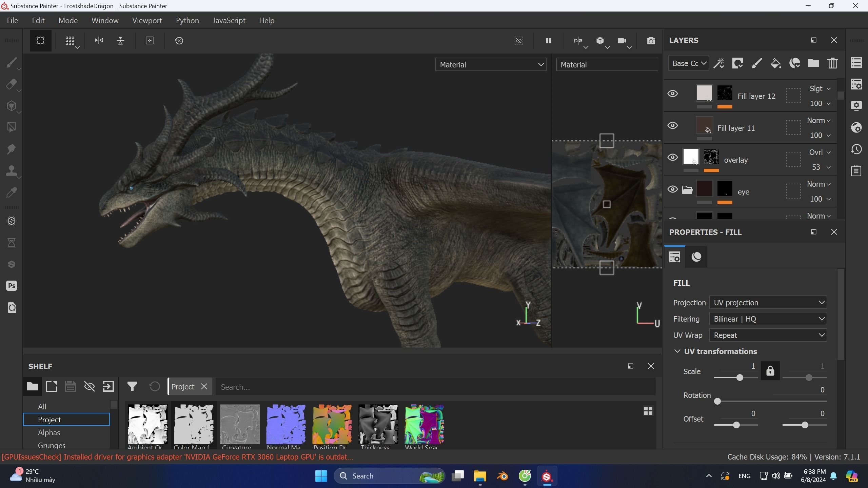This screenshot has width=868, height=488.
Task: Hide Fill layer 12 with eye icon
Action: pyautogui.click(x=673, y=94)
